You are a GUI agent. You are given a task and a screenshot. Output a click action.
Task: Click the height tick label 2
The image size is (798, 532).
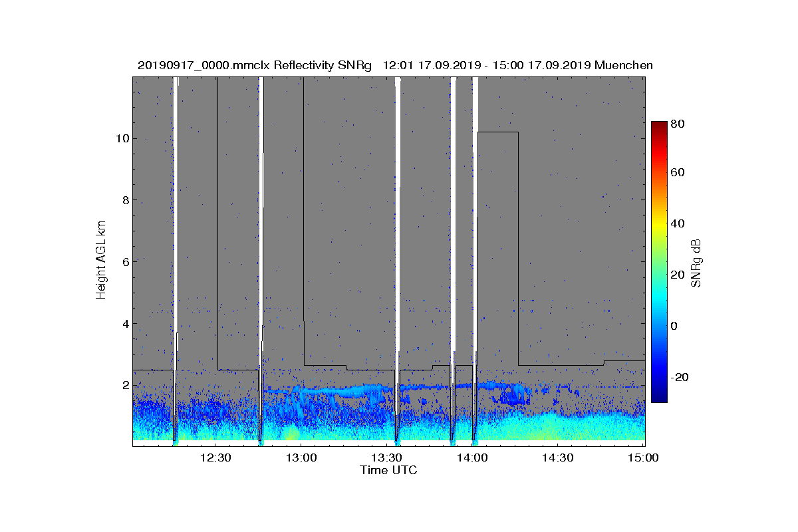[x=124, y=385]
